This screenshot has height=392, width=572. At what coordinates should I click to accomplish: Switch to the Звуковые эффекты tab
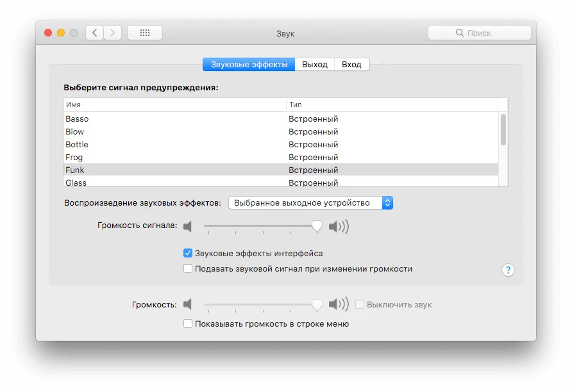(x=249, y=65)
